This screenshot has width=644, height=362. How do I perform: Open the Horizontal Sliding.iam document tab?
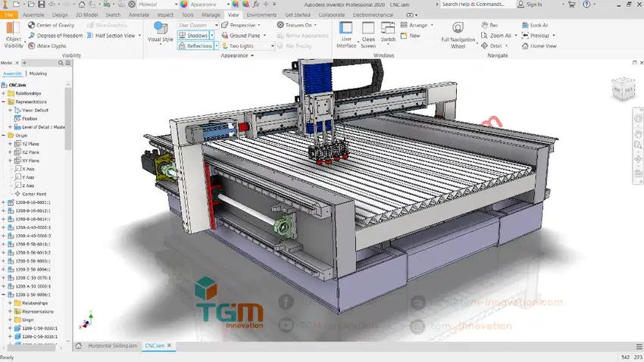(111, 345)
